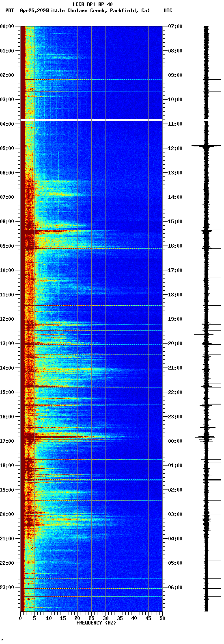
Task: Click the "05:00" label on the PDT axis
Action: 7,148
